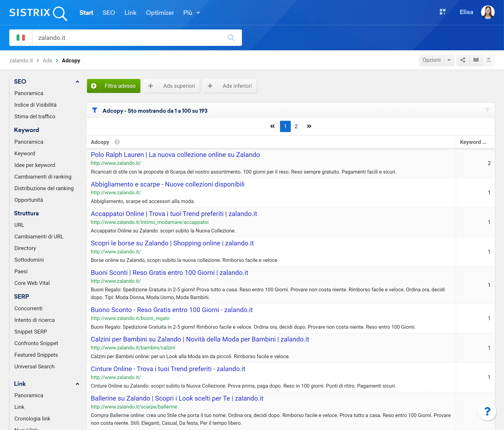Open Intento di ricerca in sidebar
This screenshot has height=430, width=504.
click(34, 320)
